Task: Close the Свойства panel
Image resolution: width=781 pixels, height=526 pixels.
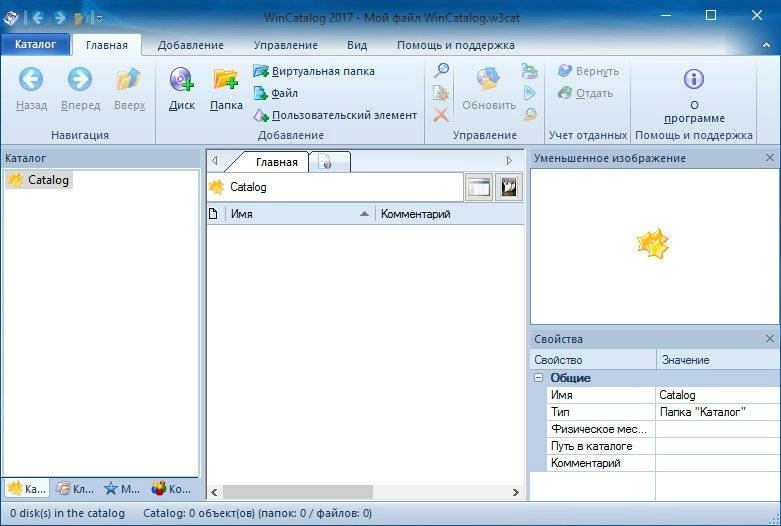Action: (x=770, y=338)
